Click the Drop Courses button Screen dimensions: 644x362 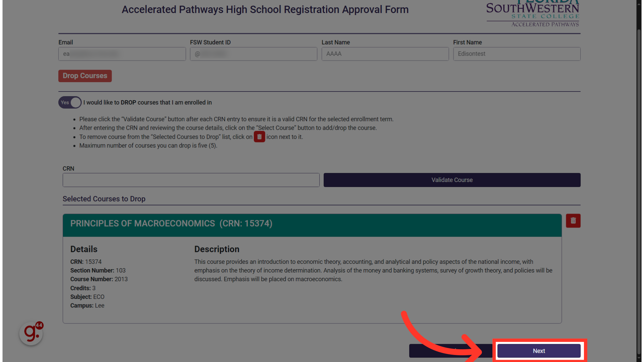(85, 76)
